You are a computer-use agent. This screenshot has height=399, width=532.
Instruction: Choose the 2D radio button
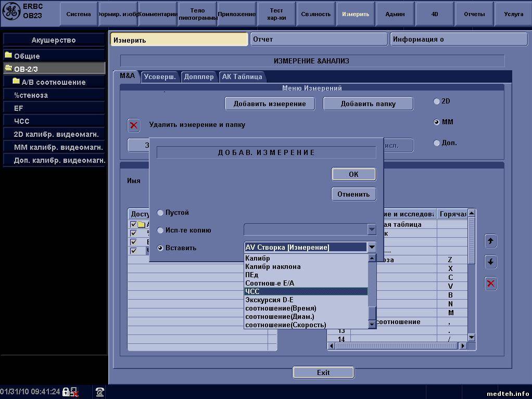pyautogui.click(x=437, y=101)
